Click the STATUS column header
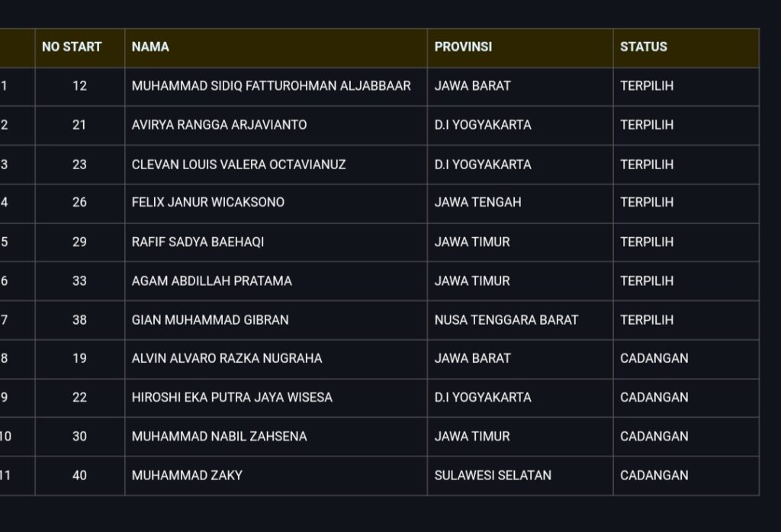The image size is (781, 532). point(643,46)
